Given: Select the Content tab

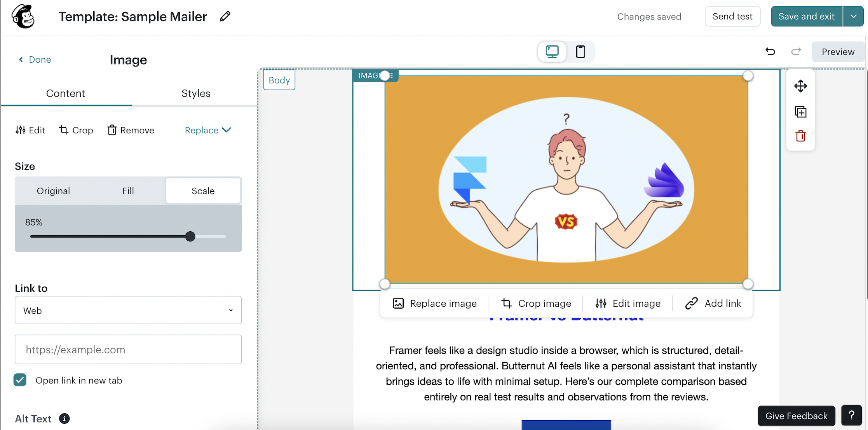Looking at the screenshot, I should [66, 93].
